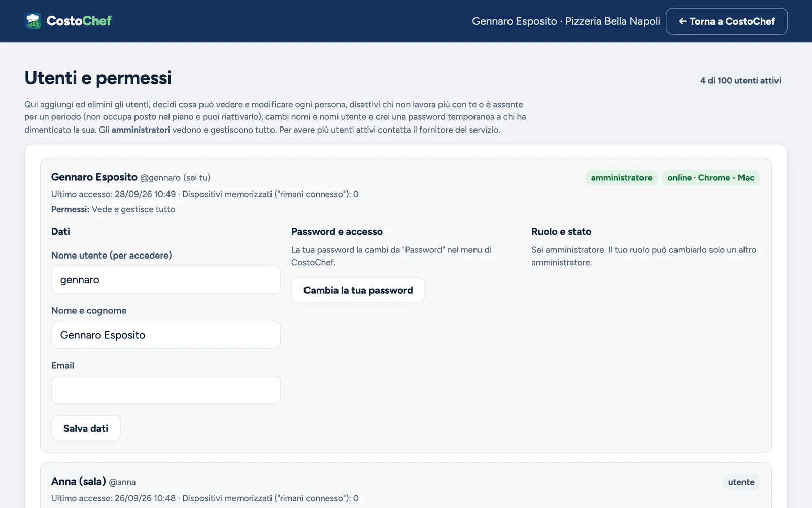Focus the Nome e cognome input field

click(x=166, y=335)
